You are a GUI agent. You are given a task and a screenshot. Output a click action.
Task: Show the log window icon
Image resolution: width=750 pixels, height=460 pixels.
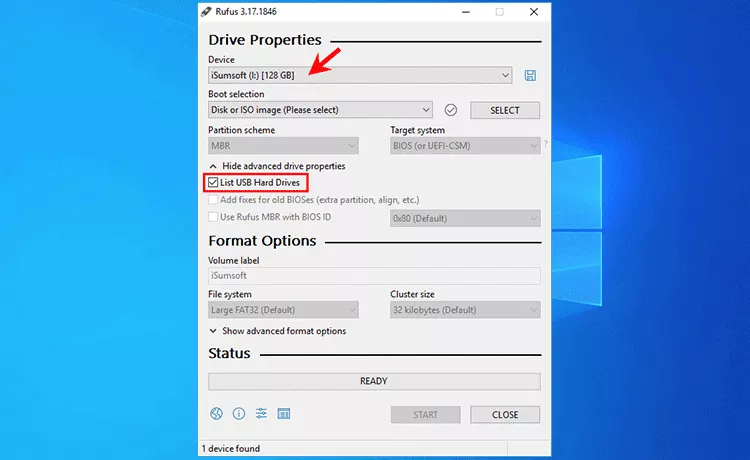pos(284,414)
